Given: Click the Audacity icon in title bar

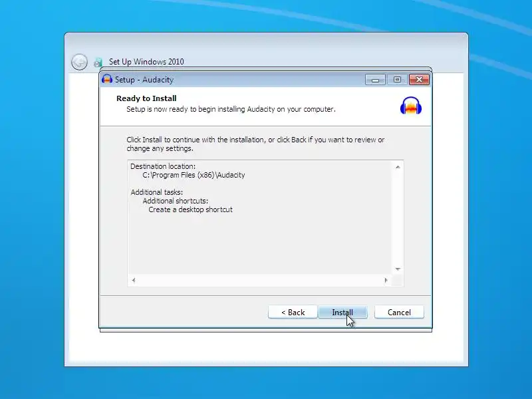Looking at the screenshot, I should pyautogui.click(x=107, y=79).
